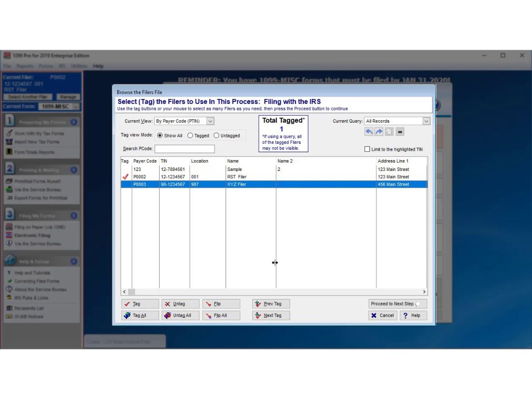Click Proceed to Next Step button
This screenshot has width=532, height=399.
(398, 303)
